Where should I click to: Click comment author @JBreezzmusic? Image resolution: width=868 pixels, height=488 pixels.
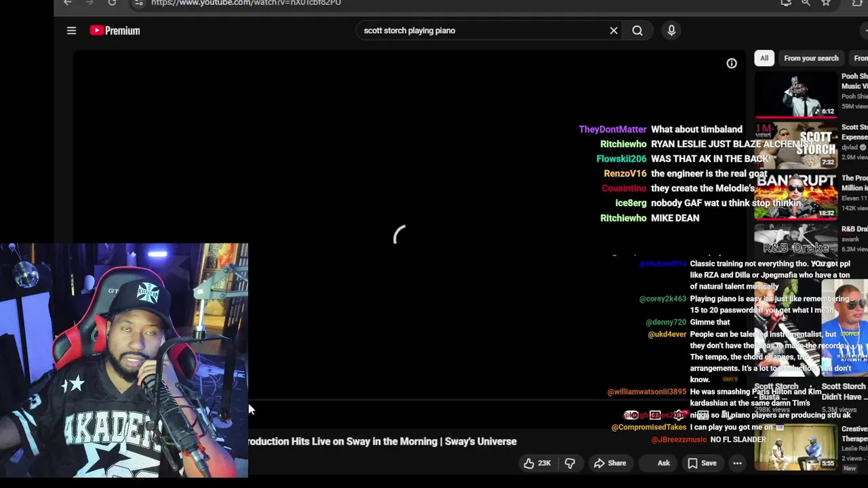click(x=679, y=440)
